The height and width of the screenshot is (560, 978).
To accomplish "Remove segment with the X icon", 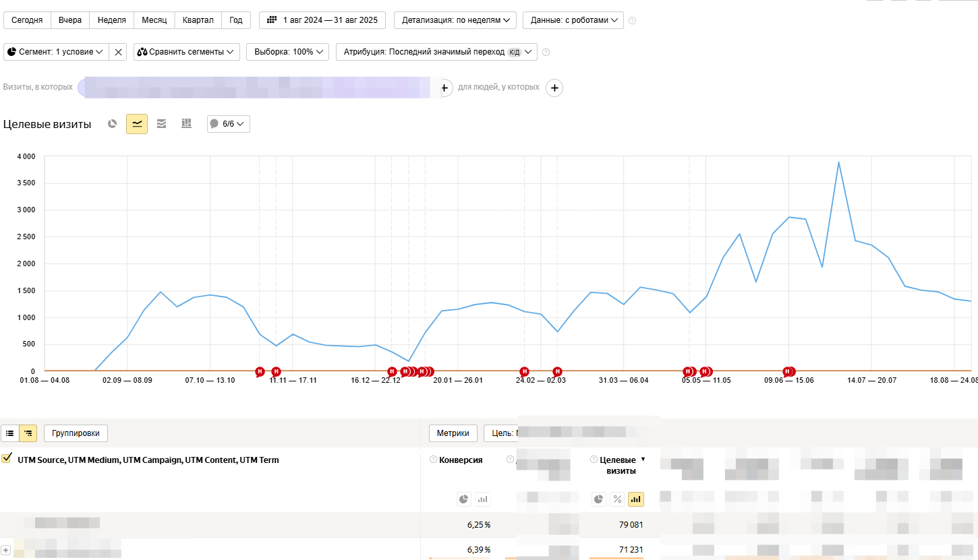I will (118, 52).
